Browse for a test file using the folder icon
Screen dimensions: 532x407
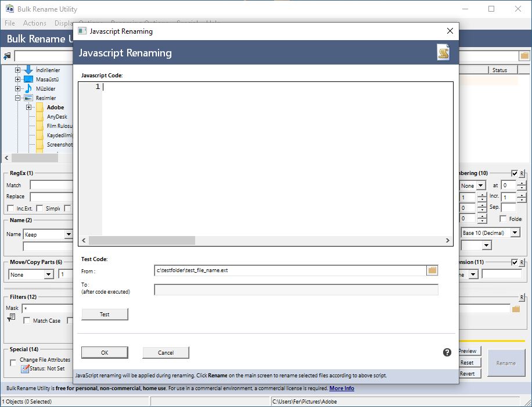pyautogui.click(x=432, y=270)
